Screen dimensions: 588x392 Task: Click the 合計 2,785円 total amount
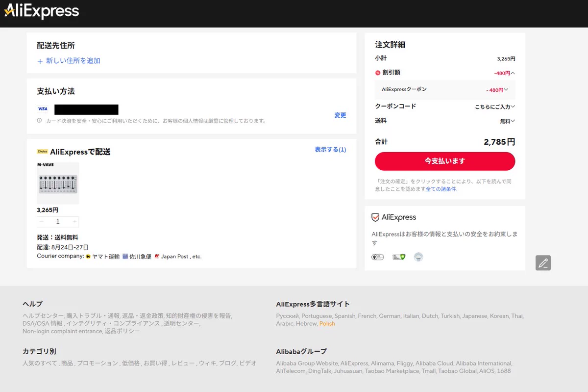499,142
